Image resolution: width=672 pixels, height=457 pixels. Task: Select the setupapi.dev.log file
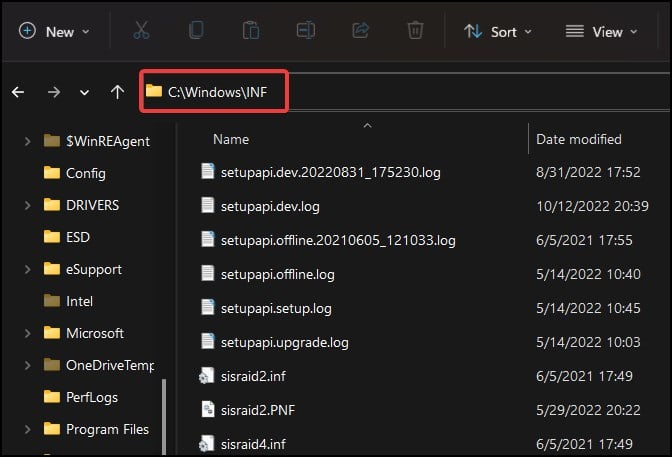270,207
